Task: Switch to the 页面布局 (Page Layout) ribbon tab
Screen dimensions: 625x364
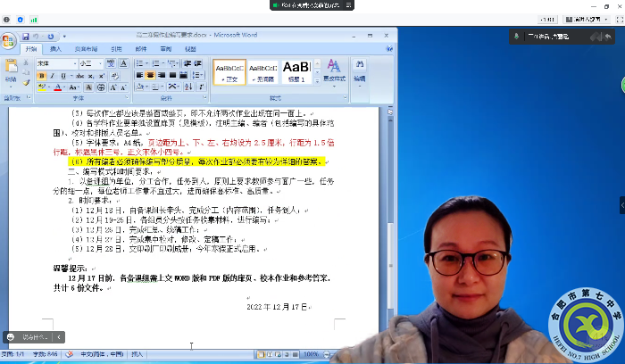Action: [86, 49]
